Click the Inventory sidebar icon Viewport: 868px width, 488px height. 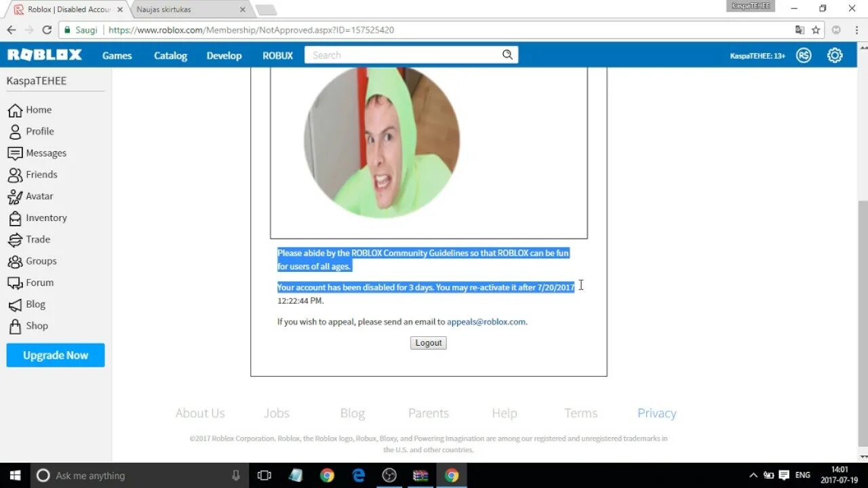pos(15,218)
